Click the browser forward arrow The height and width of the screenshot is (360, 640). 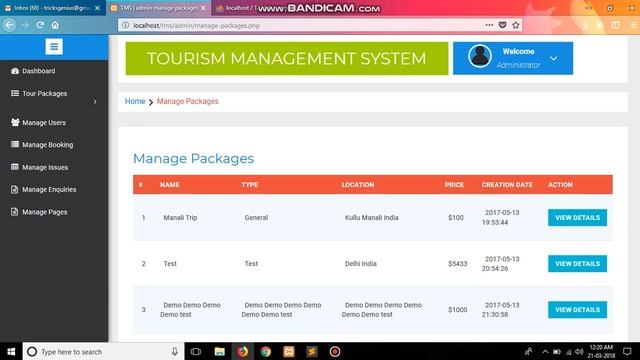(25, 25)
